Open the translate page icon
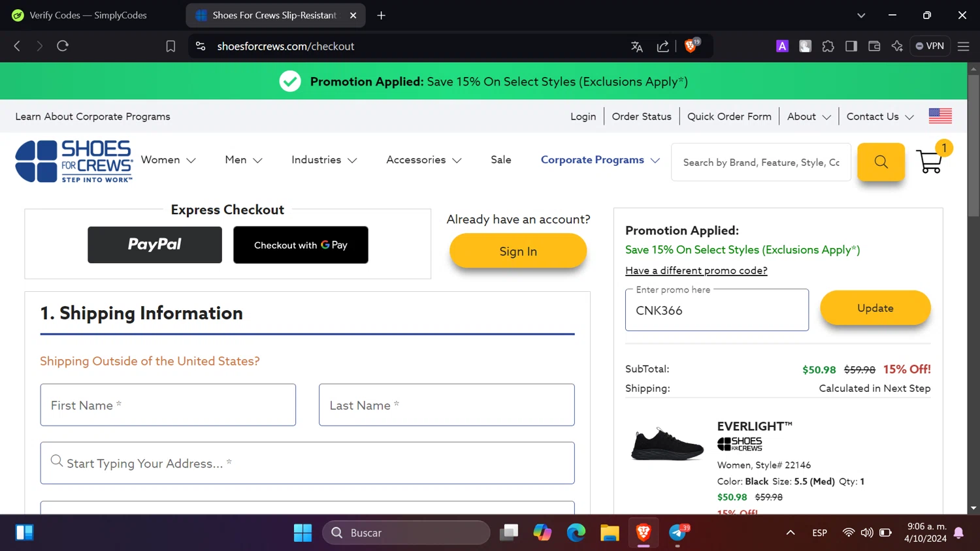980x551 pixels. tap(637, 46)
